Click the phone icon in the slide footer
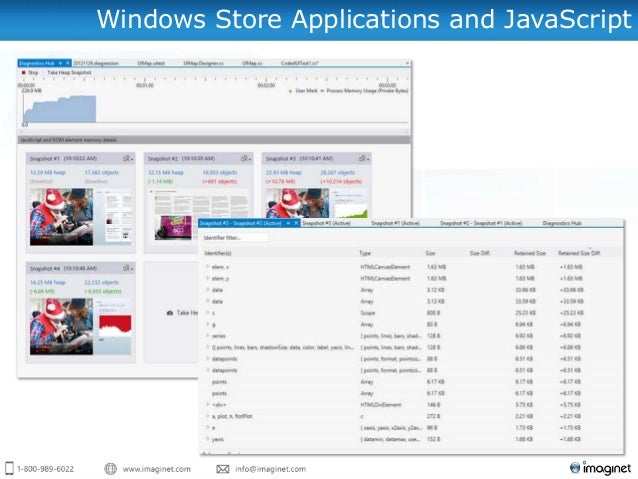Viewport: 638px width, 479px height. 9,469
